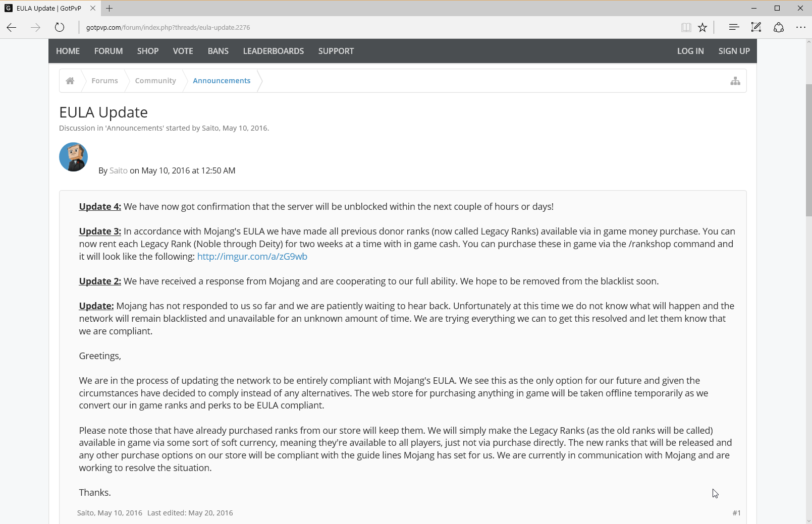Open a new browser tab
The width and height of the screenshot is (812, 524).
click(x=110, y=8)
